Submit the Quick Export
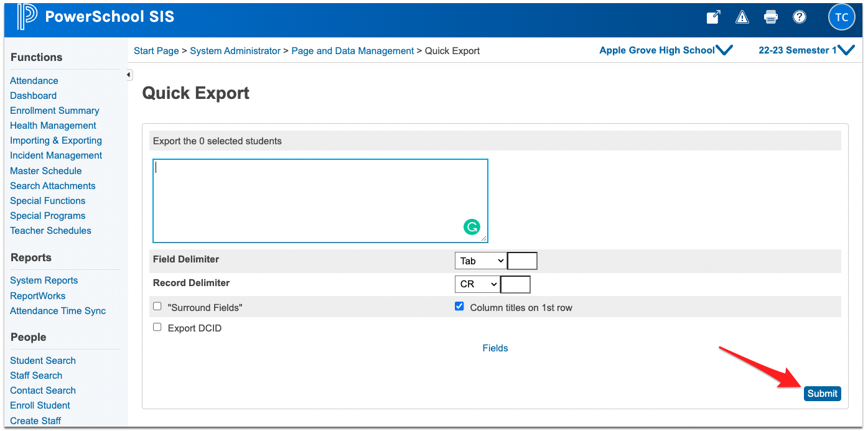Image resolution: width=868 pixels, height=431 pixels. click(822, 393)
